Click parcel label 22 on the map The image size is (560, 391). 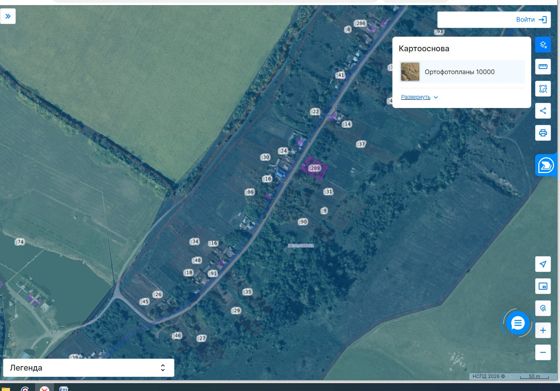[315, 112]
